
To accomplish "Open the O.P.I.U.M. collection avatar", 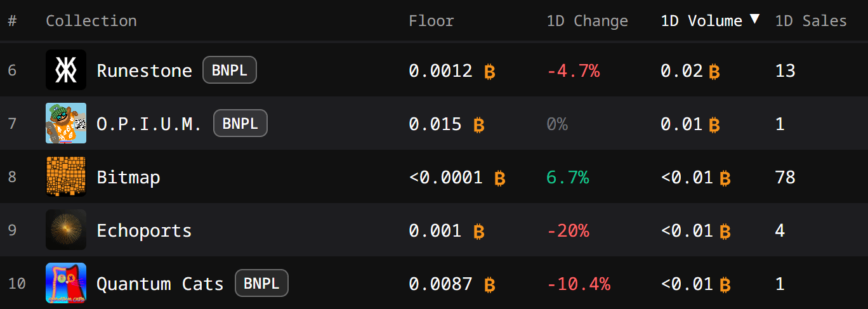I will (66, 123).
